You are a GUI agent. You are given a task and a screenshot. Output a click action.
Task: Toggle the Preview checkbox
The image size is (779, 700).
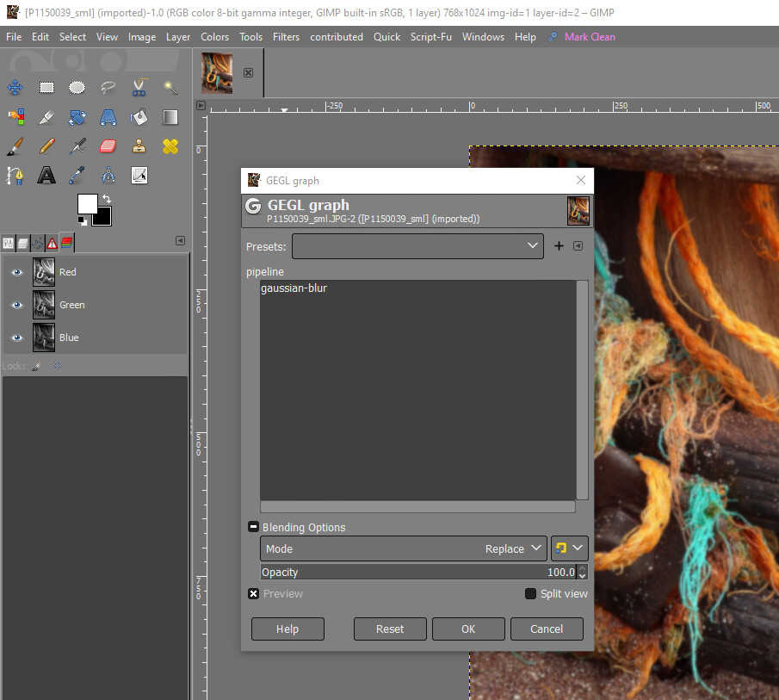tap(254, 594)
